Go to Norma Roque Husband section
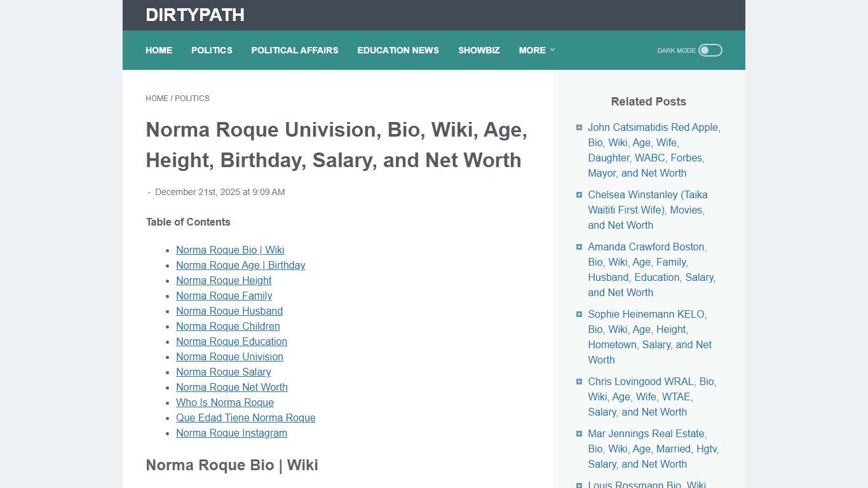The image size is (868, 488). point(229,311)
